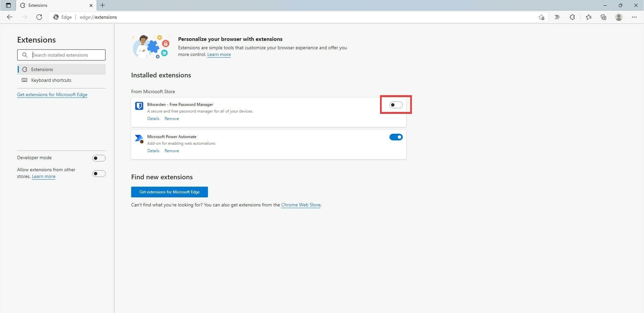Click Add-on for enabling web automations text
The image size is (644, 313).
[x=181, y=143]
